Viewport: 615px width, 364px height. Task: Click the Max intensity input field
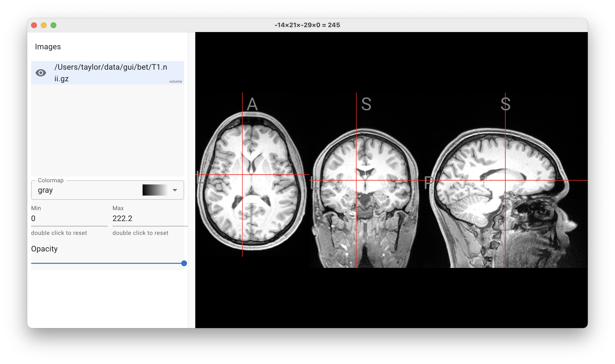(x=150, y=219)
